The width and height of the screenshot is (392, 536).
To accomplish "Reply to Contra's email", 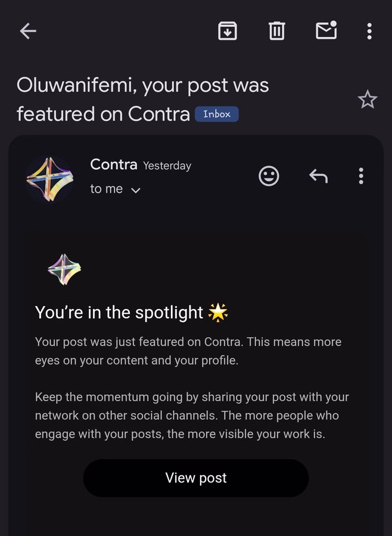I will tap(318, 176).
